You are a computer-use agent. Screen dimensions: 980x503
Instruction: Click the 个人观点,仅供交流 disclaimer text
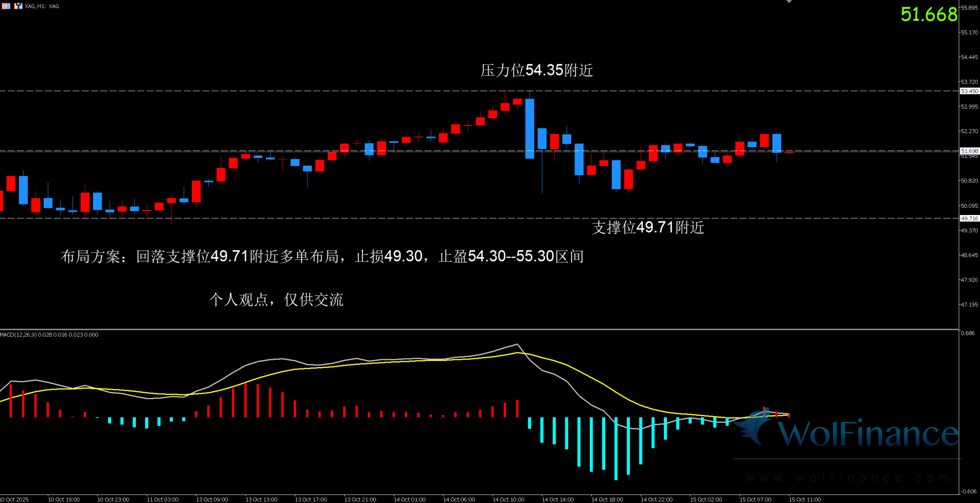pyautogui.click(x=276, y=300)
